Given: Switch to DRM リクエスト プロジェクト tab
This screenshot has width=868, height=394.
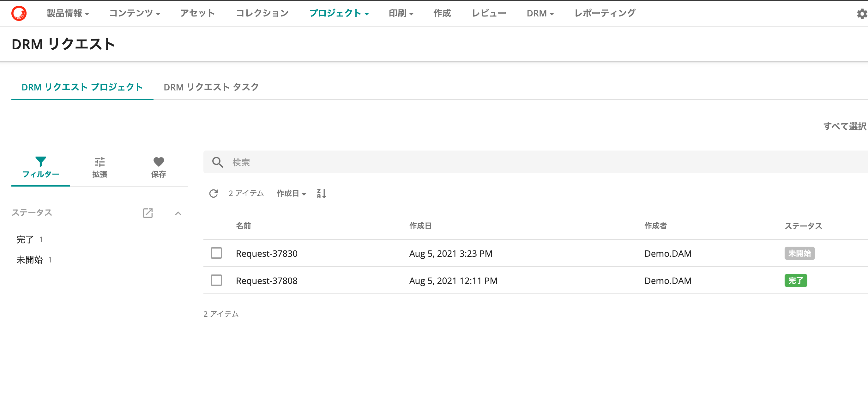Looking at the screenshot, I should pos(82,87).
